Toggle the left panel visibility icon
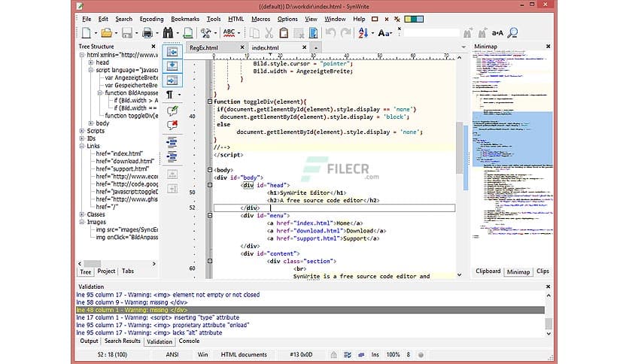Viewport: 629px width, 364px height. tap(172, 52)
